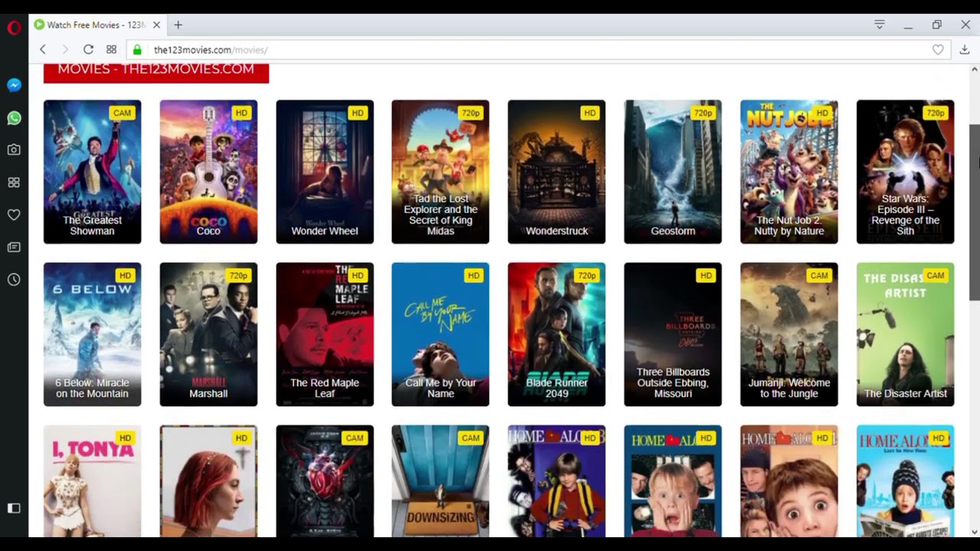
Task: Click CAM badge on The Greatest Showman
Action: [122, 112]
